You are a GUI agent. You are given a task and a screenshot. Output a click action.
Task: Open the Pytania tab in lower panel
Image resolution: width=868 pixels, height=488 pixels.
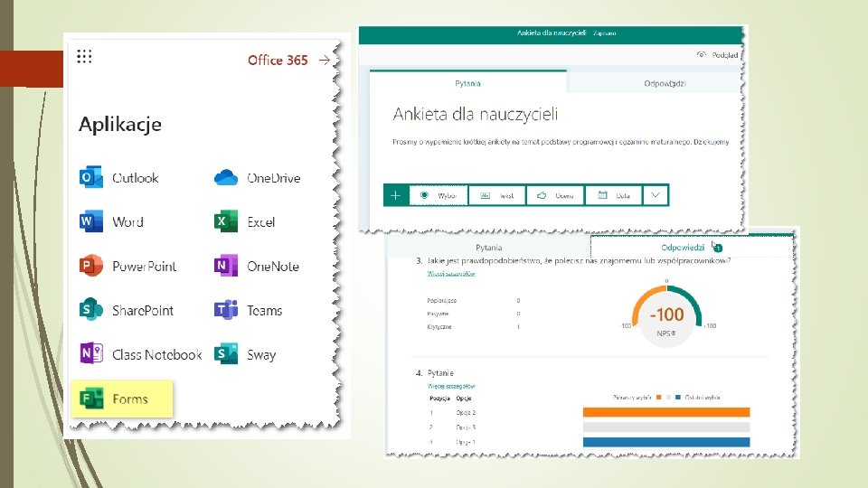coord(489,248)
